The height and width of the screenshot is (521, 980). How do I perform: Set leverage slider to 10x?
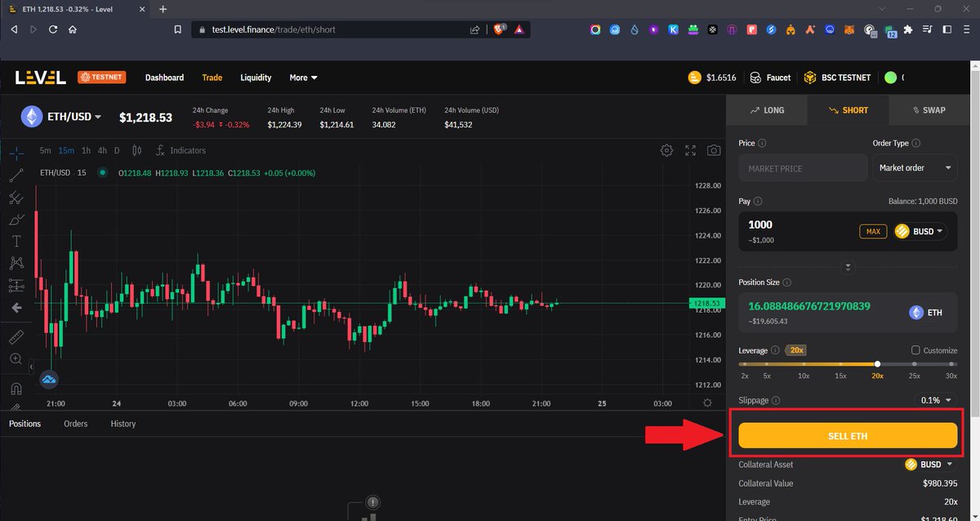click(x=804, y=364)
